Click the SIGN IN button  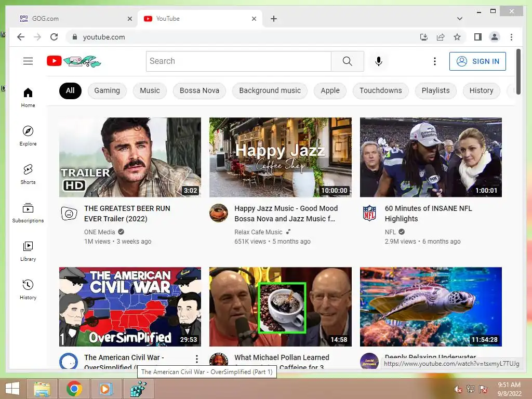tap(478, 61)
